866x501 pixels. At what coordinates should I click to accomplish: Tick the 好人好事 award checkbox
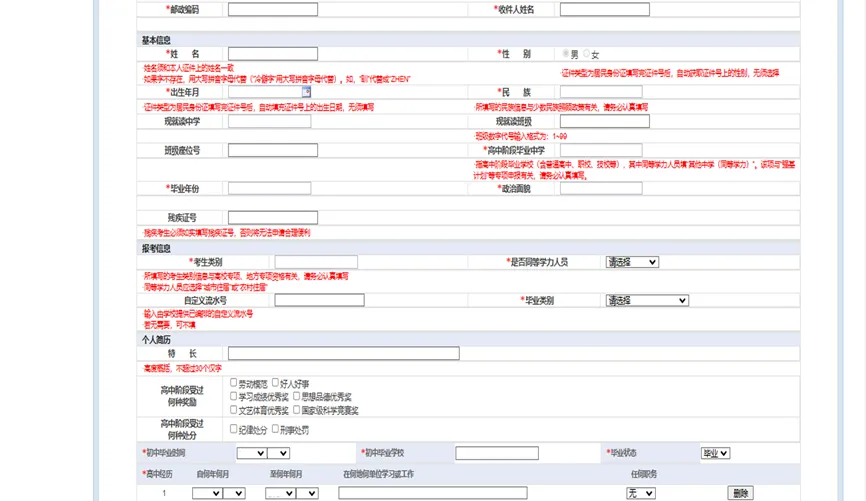[275, 382]
